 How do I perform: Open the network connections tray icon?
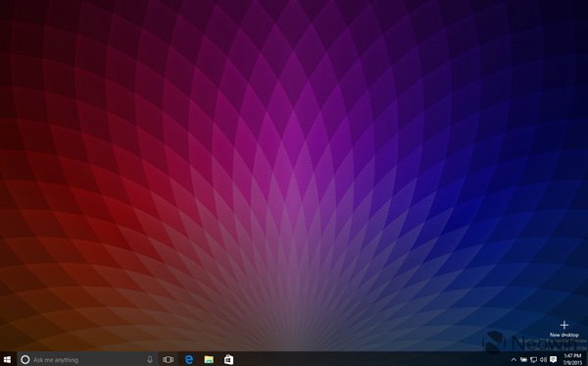pyautogui.click(x=534, y=359)
